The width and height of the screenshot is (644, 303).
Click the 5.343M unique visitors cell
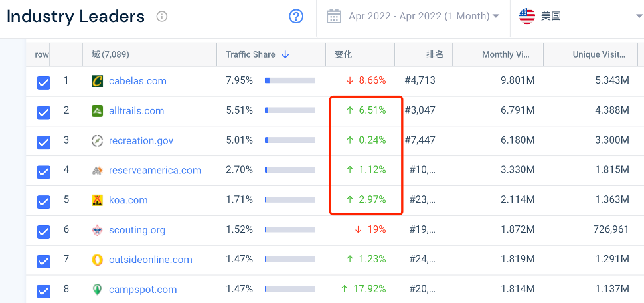[612, 80]
